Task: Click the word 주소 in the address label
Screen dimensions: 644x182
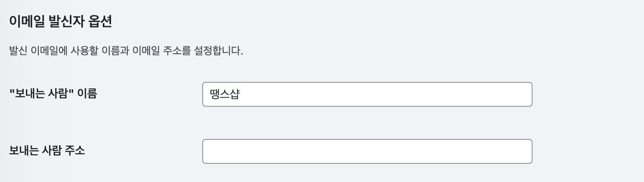Action: (x=75, y=150)
